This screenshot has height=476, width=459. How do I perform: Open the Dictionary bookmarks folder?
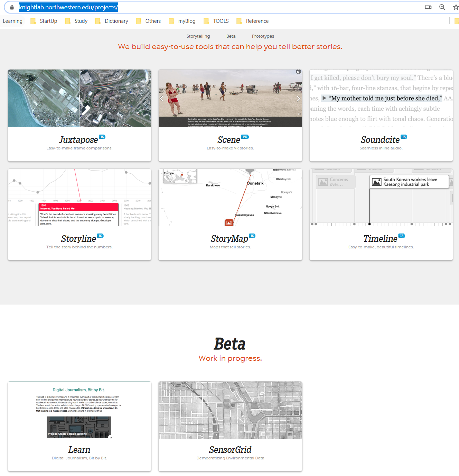(x=112, y=21)
